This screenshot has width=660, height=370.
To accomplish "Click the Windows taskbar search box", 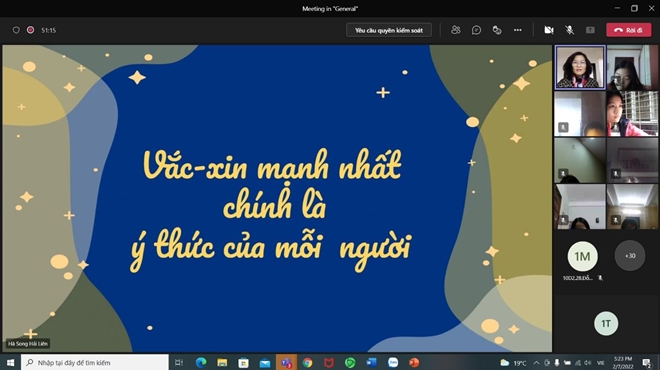I will pyautogui.click(x=95, y=362).
